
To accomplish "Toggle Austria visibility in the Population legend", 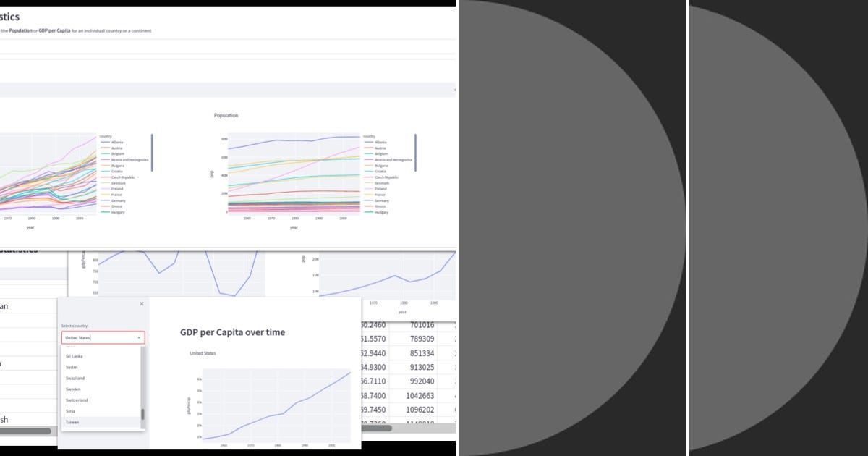I will (382, 148).
